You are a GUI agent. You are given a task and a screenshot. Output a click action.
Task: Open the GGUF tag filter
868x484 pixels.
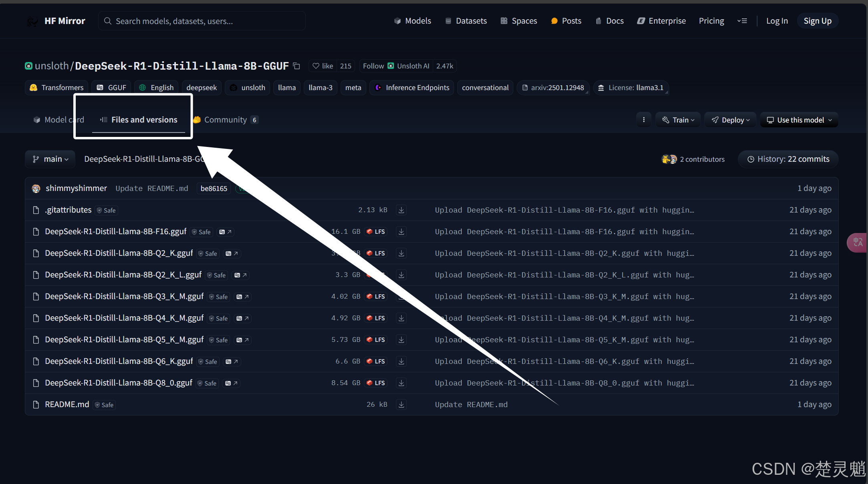click(112, 88)
